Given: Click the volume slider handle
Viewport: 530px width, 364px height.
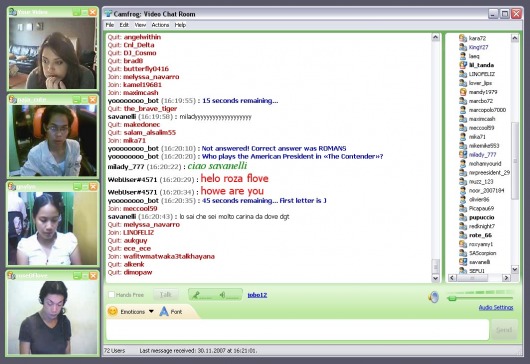Looking at the screenshot, I should click(453, 298).
